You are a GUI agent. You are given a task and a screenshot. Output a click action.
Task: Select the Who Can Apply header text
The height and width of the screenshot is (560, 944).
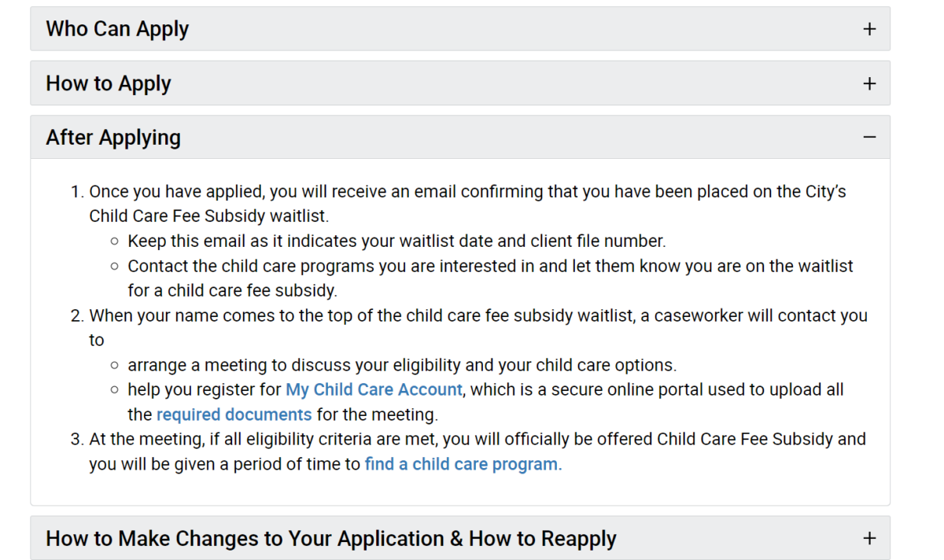point(117,28)
